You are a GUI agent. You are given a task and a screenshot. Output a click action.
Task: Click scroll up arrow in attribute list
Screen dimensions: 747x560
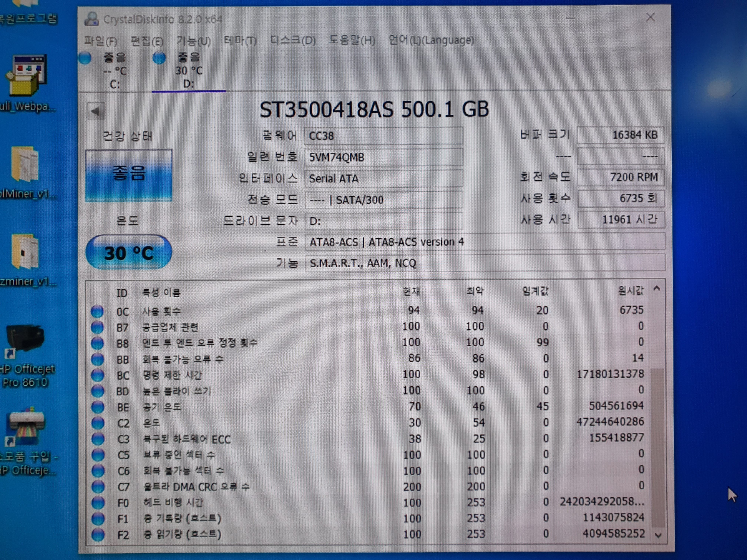coord(657,289)
